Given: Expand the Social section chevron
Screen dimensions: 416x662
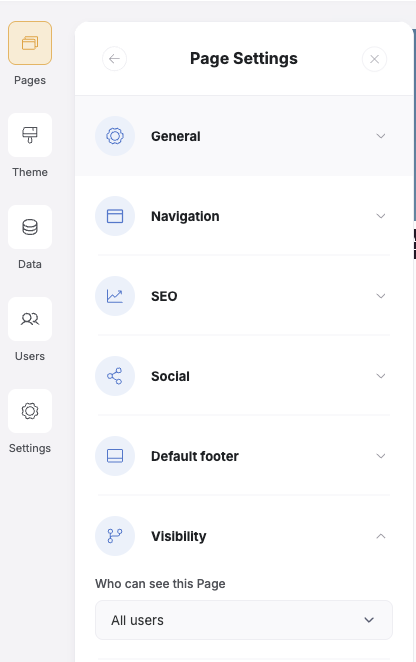Looking at the screenshot, I should pos(381,376).
